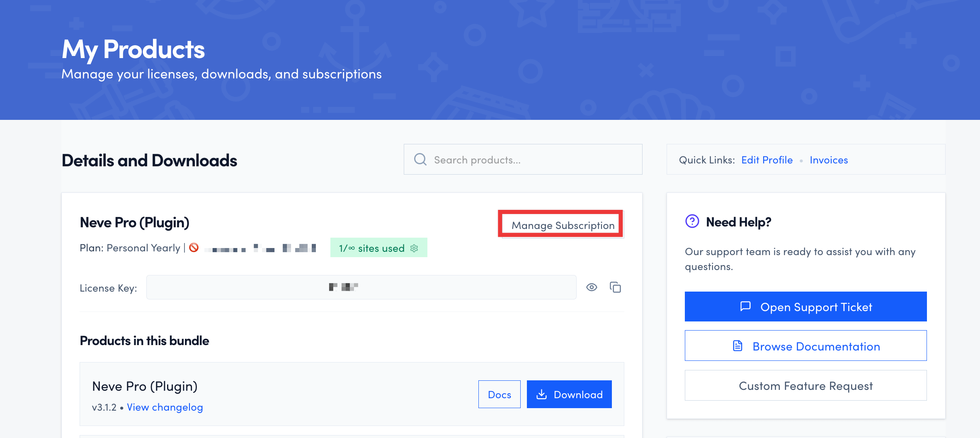Open the gear icon in sites used badge

coord(414,248)
